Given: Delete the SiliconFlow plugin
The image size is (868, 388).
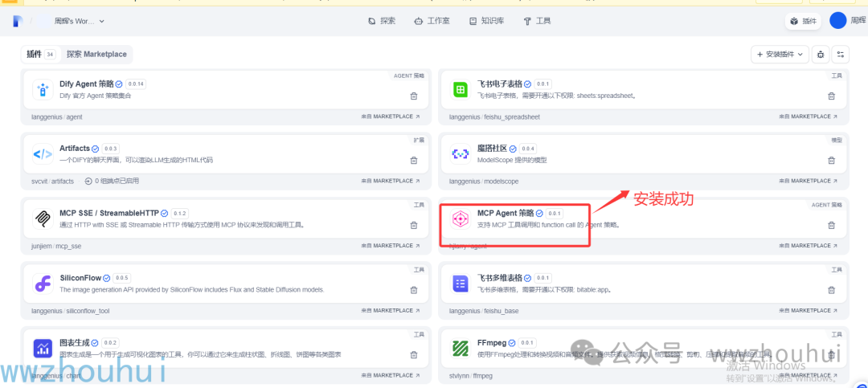Looking at the screenshot, I should (414, 290).
